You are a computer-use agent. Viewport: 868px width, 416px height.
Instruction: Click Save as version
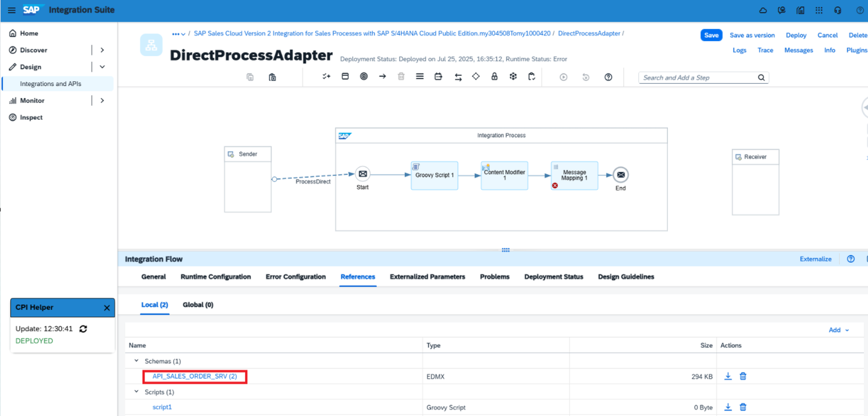click(x=752, y=35)
